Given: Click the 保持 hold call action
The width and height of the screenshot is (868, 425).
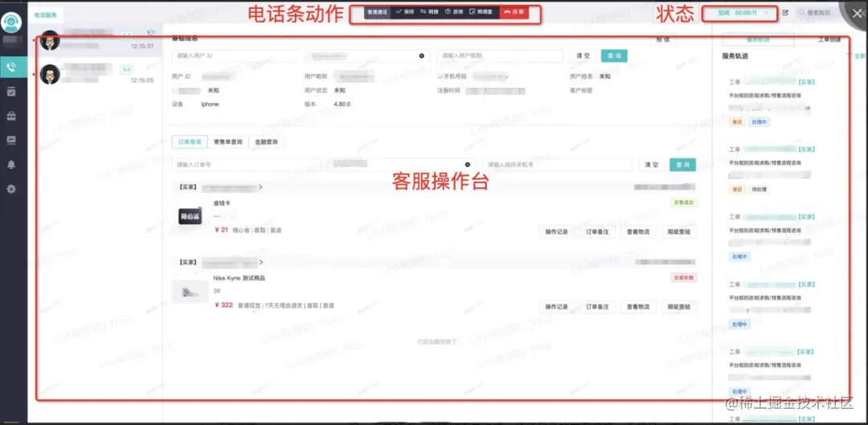Looking at the screenshot, I should click(404, 12).
